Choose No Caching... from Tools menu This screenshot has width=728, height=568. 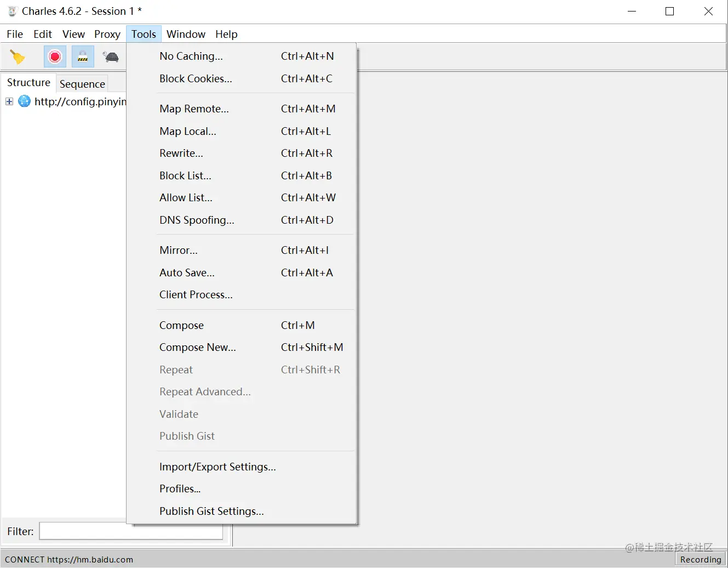[242, 56]
